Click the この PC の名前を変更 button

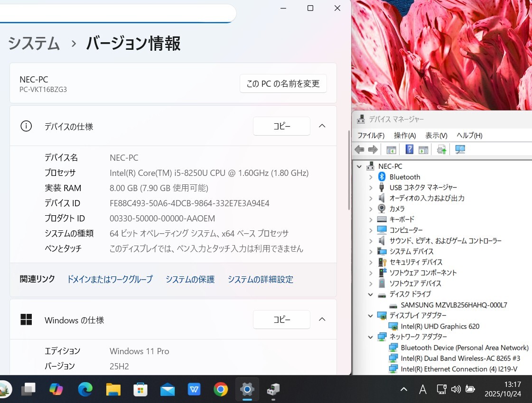click(x=283, y=83)
